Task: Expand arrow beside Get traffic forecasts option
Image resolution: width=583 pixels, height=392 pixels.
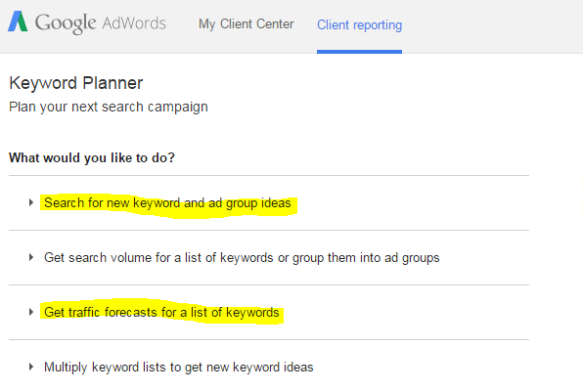Action: pyautogui.click(x=31, y=312)
